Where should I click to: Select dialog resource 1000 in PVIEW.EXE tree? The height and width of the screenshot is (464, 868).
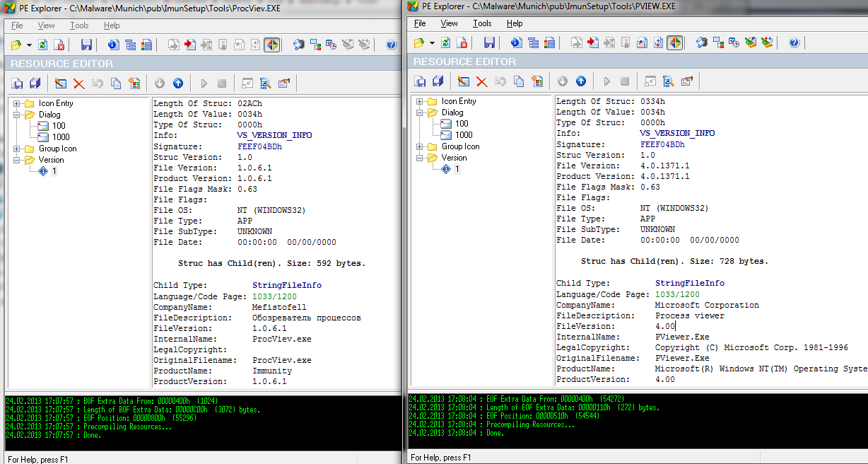[464, 135]
